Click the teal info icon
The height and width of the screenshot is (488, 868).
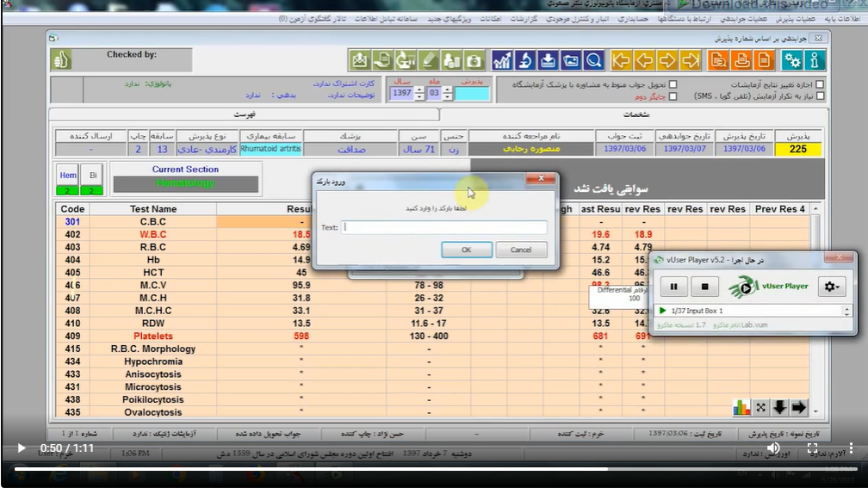[x=814, y=60]
